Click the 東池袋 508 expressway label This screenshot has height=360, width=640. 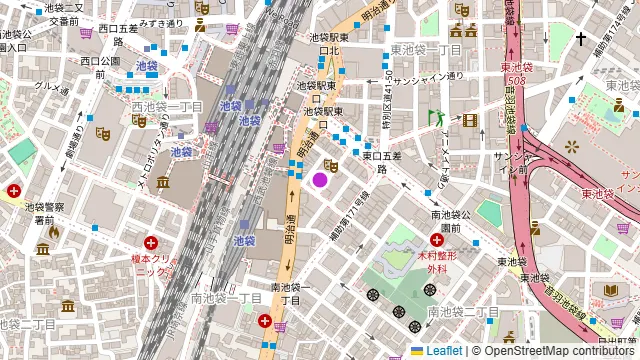(x=517, y=73)
